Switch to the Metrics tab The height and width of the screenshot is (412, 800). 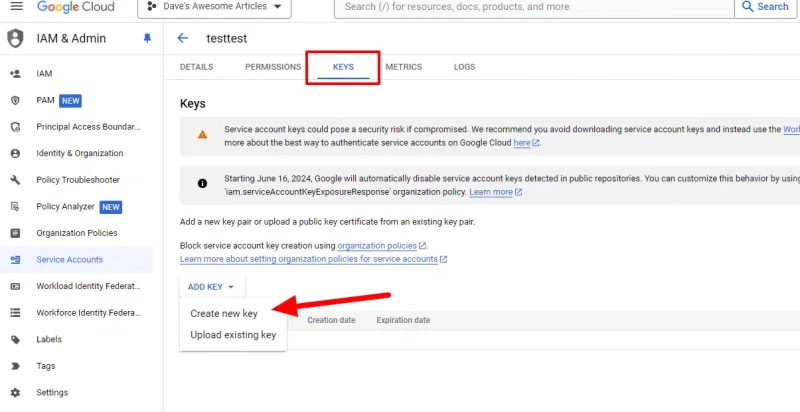[x=404, y=67]
